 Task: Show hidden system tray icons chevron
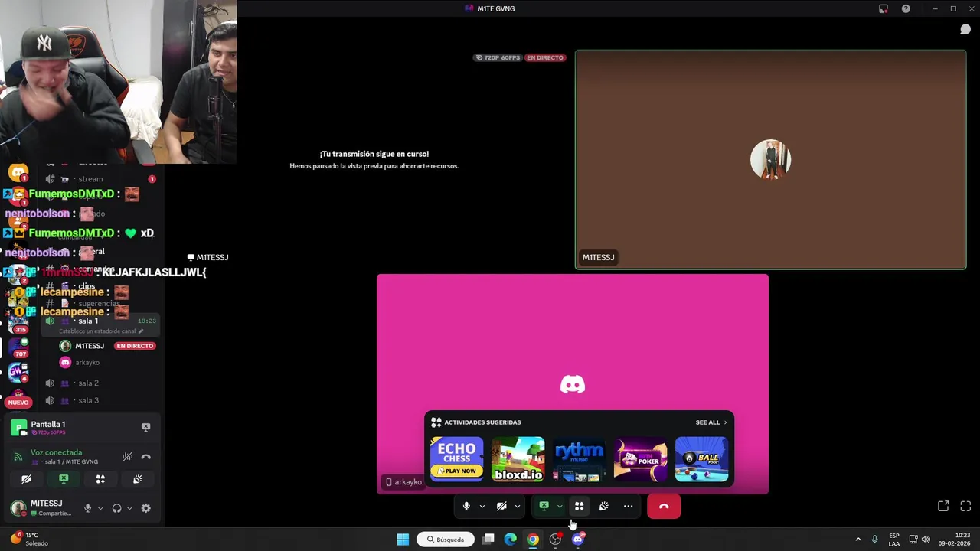(857, 540)
